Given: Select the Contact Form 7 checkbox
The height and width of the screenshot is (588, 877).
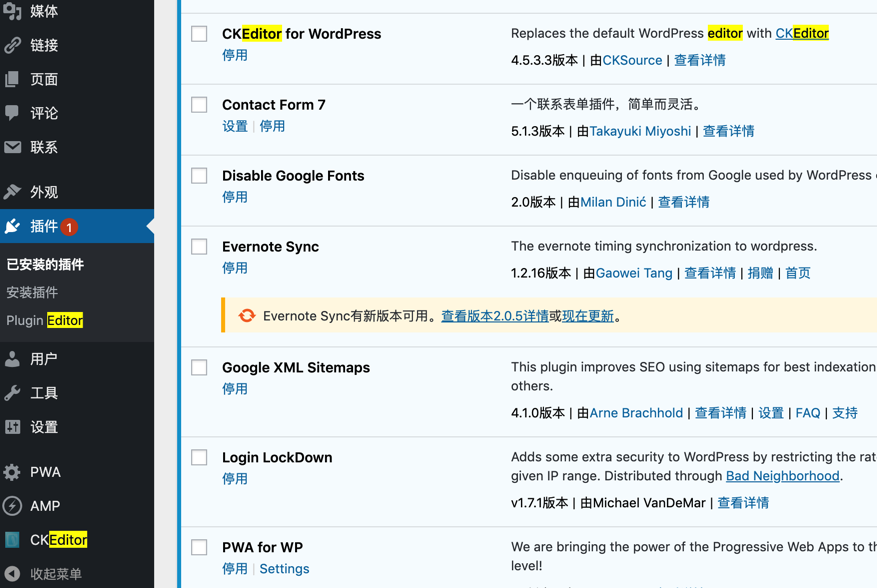Looking at the screenshot, I should pos(199,105).
